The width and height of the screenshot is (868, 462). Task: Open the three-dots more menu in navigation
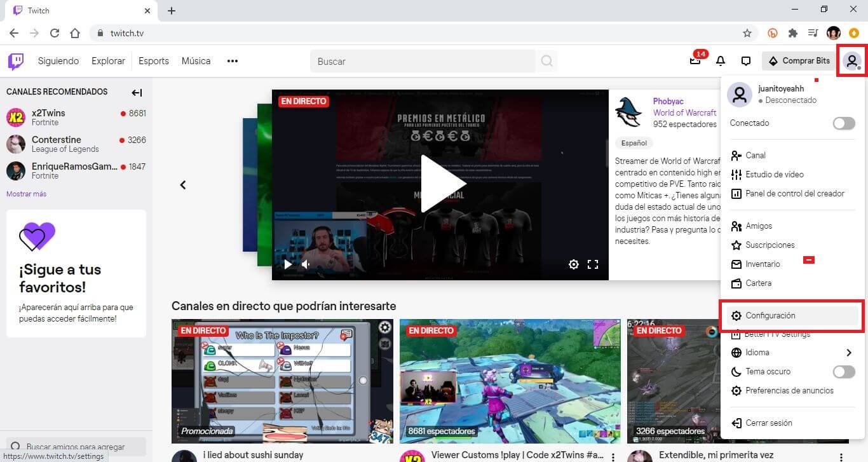[x=233, y=61]
